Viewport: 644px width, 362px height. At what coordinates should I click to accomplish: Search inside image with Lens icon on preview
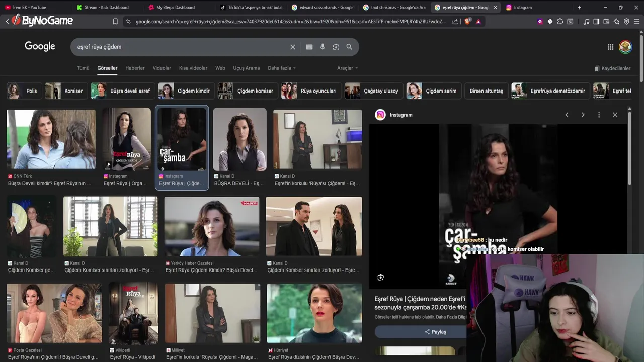click(380, 277)
